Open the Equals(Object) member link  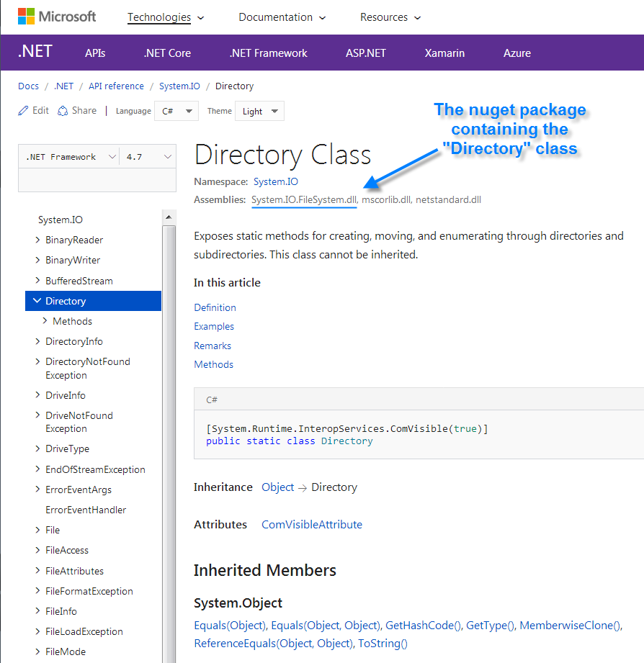click(x=230, y=626)
